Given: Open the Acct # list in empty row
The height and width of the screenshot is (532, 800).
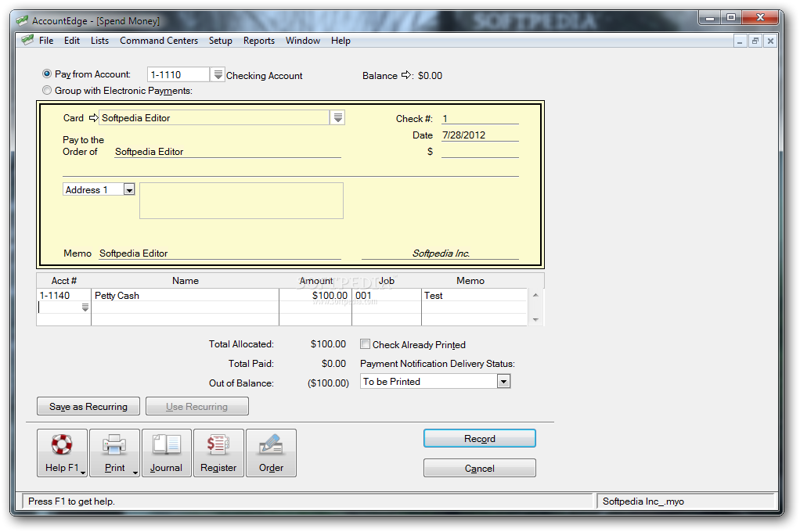Looking at the screenshot, I should coord(85,307).
